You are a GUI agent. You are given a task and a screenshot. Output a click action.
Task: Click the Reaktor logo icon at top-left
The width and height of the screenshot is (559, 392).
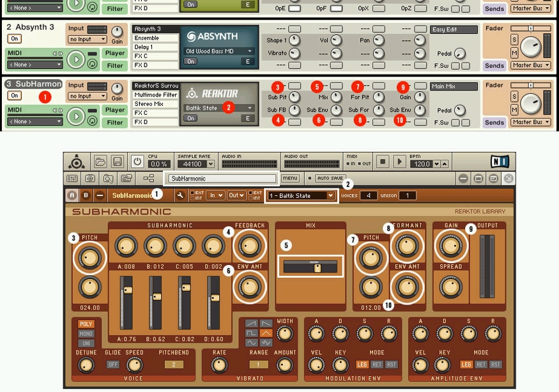(x=76, y=162)
